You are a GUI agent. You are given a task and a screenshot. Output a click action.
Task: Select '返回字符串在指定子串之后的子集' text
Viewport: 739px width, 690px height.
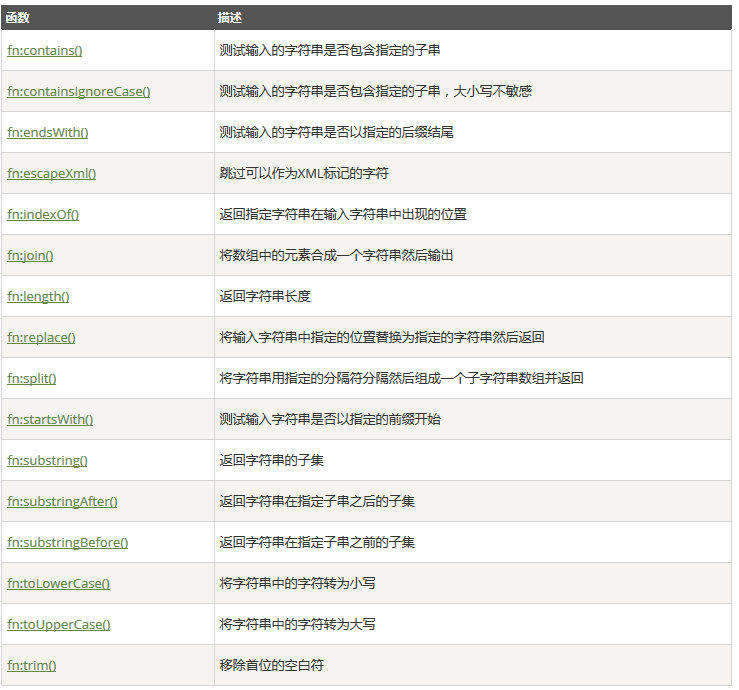tap(317, 501)
